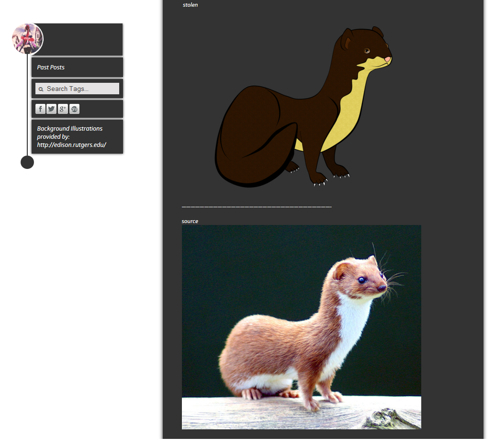This screenshot has height=448, width=494.
Task: Select the 'source' caption text
Action: pyautogui.click(x=190, y=221)
